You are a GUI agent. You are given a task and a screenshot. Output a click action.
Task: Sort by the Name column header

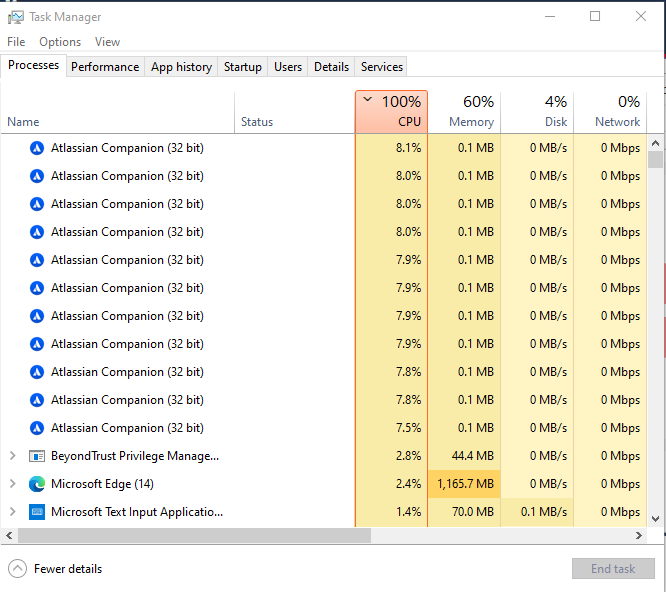click(x=117, y=112)
